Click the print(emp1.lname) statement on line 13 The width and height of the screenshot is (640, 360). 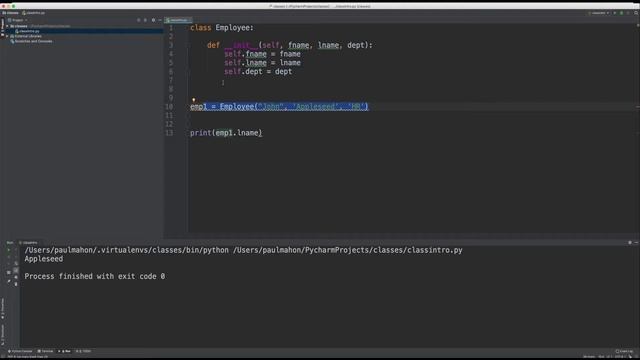pos(226,133)
